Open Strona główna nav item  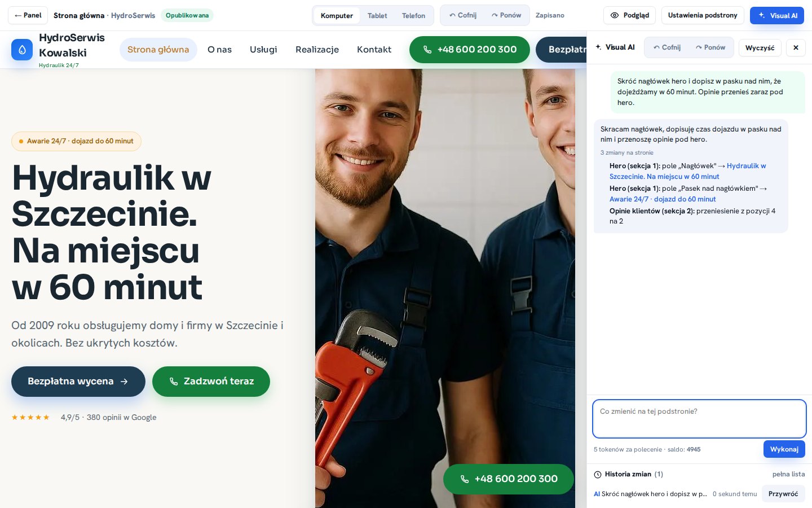158,50
